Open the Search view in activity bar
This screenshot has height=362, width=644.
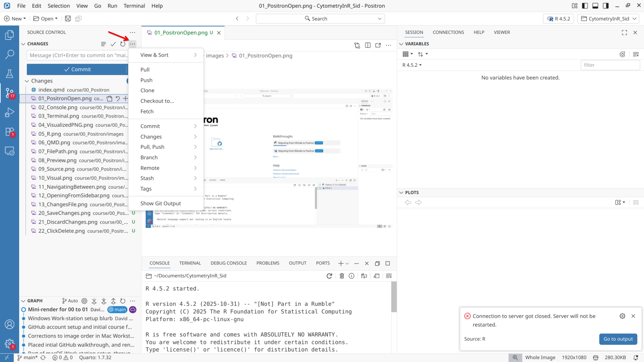pyautogui.click(x=9, y=54)
